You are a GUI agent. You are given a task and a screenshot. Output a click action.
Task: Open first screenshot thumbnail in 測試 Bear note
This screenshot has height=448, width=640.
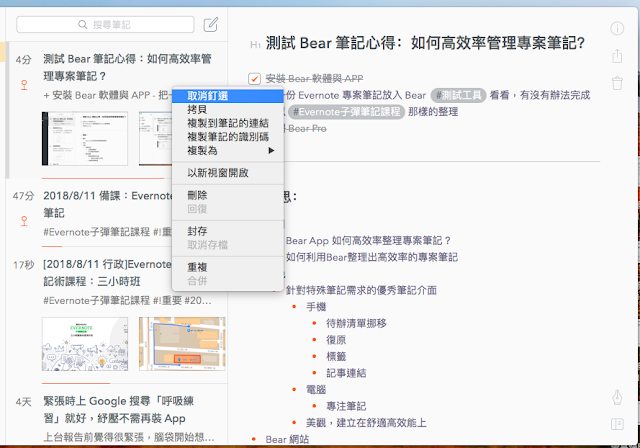pyautogui.click(x=84, y=138)
